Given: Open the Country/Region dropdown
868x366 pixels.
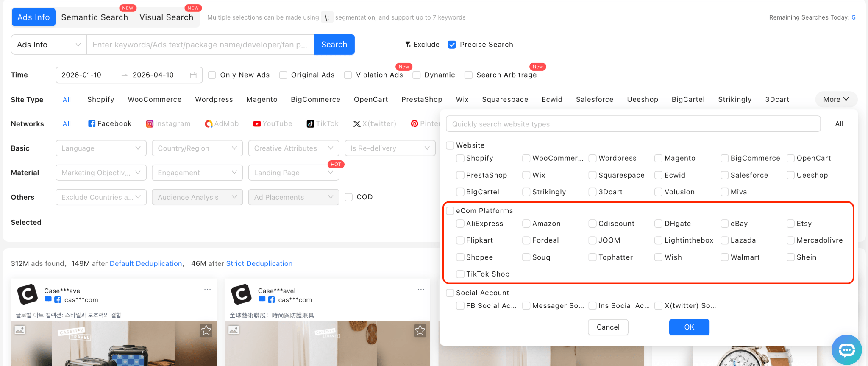Looking at the screenshot, I should coord(197,148).
